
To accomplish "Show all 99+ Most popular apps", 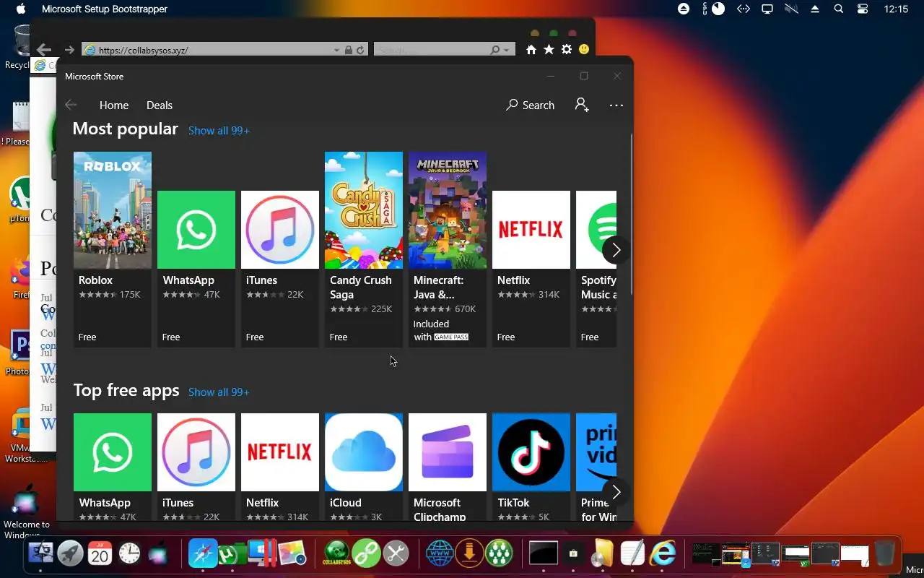I will [x=219, y=131].
